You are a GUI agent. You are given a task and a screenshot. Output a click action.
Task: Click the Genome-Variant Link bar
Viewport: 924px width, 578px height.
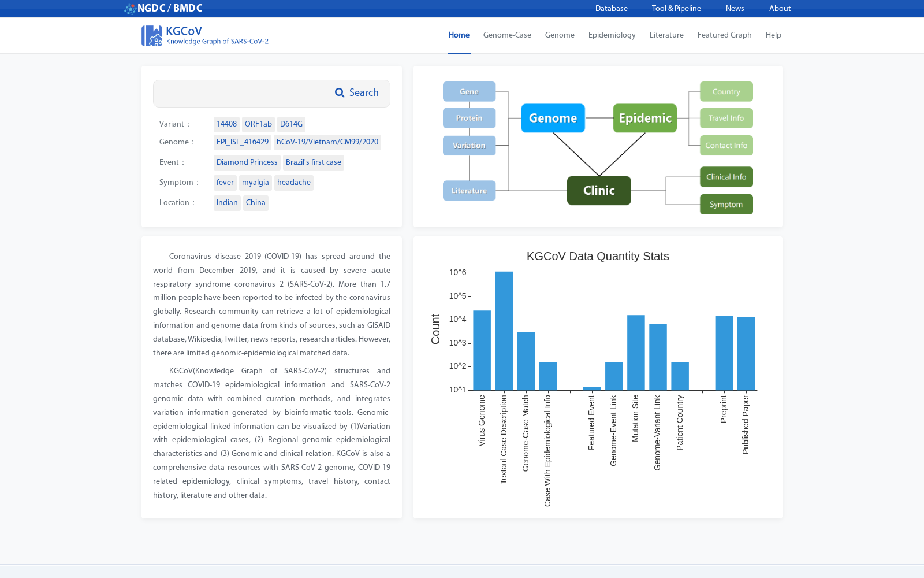click(658, 357)
